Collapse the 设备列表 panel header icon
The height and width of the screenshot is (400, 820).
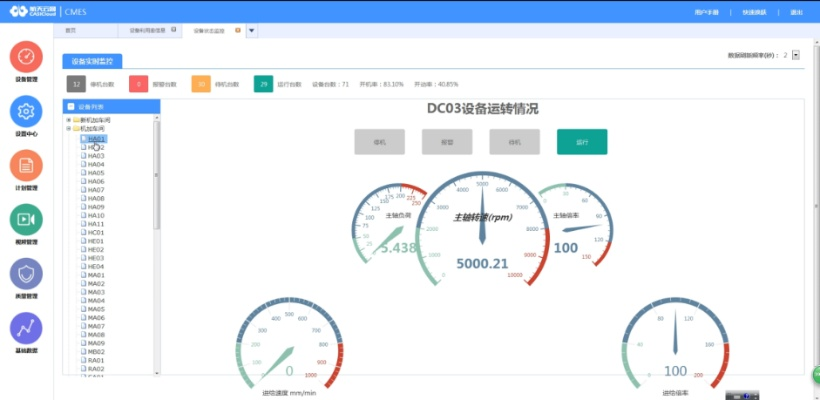71,107
